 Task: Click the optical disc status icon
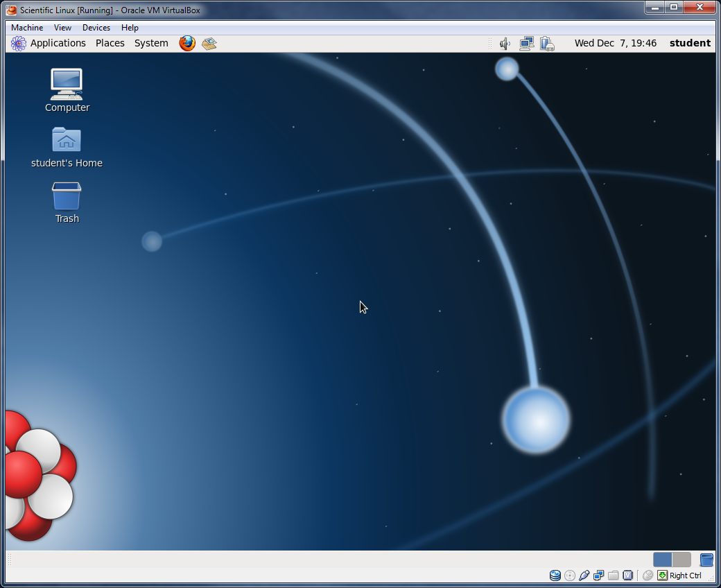[570, 576]
